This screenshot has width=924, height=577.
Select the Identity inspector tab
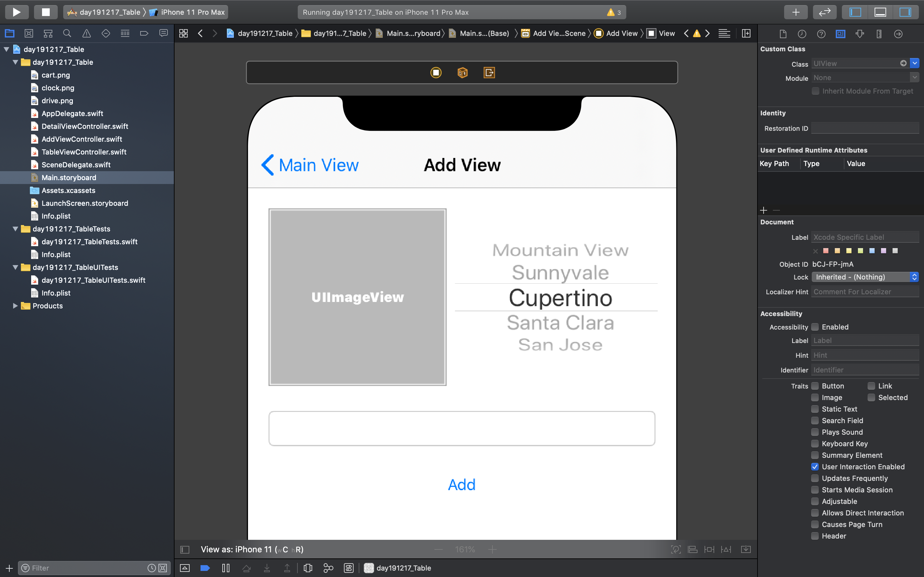click(840, 34)
